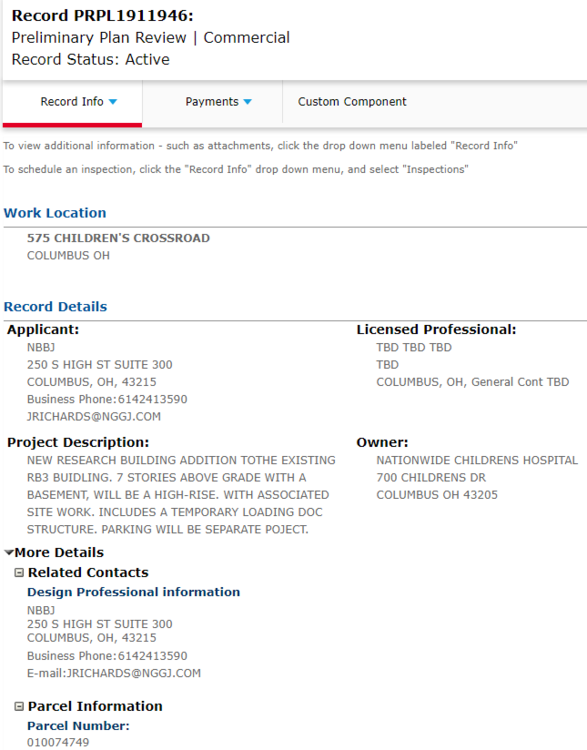
Task: Collapse Parcel Information minus icon
Action: [x=19, y=706]
